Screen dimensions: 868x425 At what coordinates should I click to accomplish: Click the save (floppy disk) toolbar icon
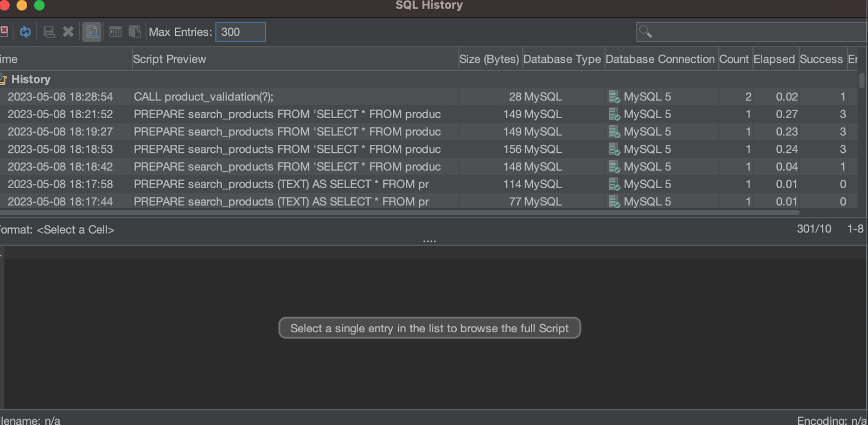click(49, 32)
